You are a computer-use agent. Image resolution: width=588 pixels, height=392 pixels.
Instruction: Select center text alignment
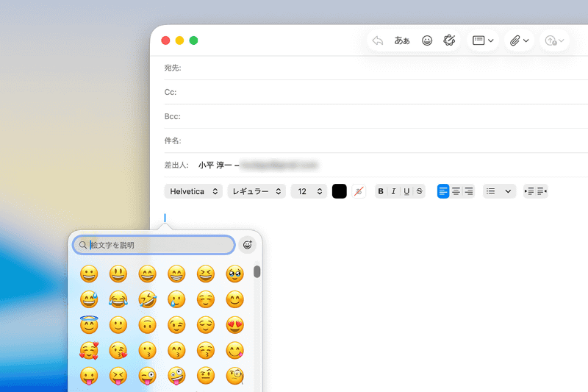(456, 191)
